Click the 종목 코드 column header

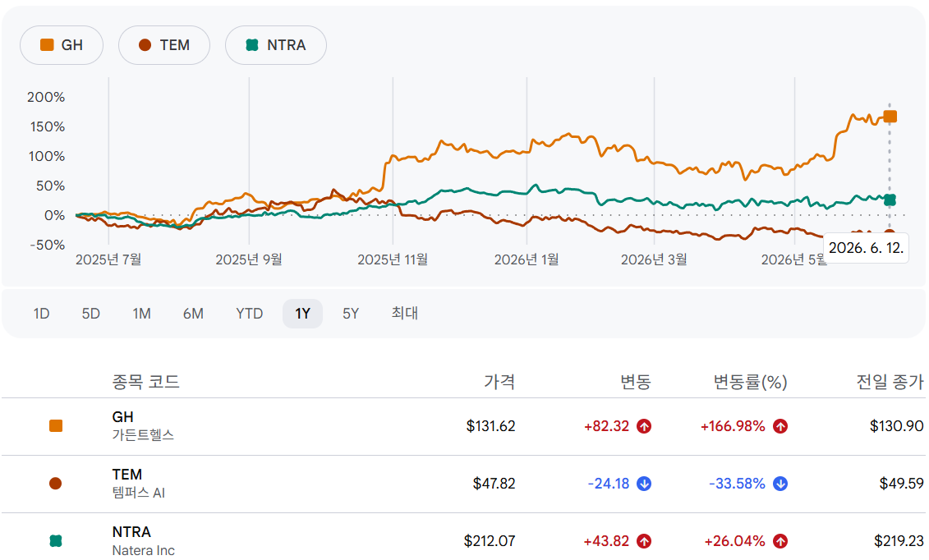145,382
